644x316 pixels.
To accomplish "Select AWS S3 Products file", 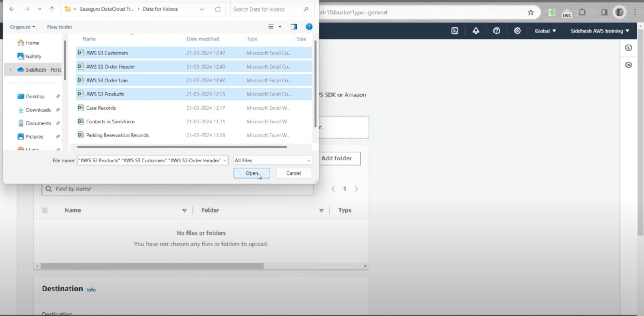I will [194, 94].
